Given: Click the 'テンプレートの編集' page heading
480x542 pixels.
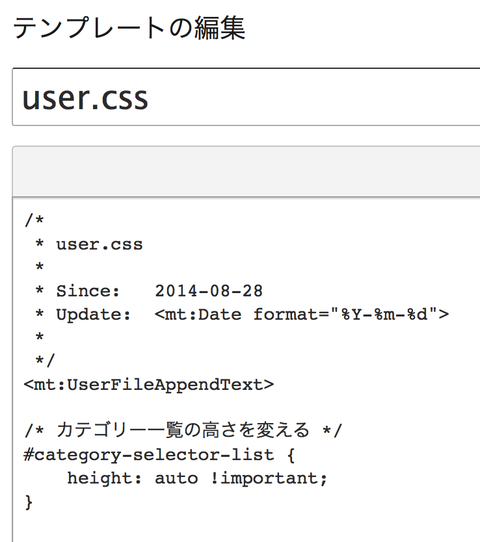Looking at the screenshot, I should pyautogui.click(x=129, y=28).
